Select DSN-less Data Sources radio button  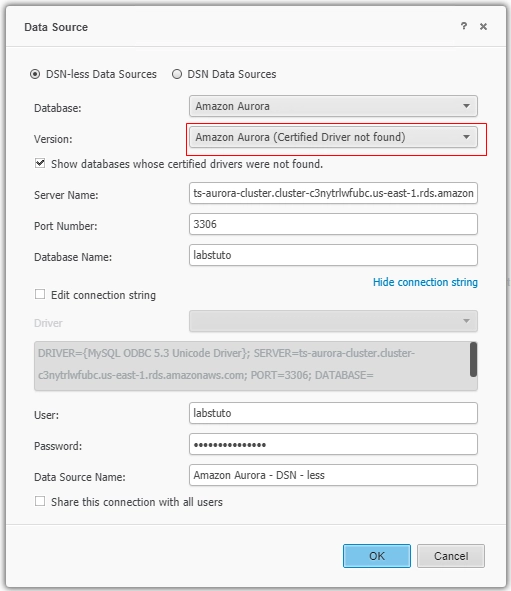point(35,74)
